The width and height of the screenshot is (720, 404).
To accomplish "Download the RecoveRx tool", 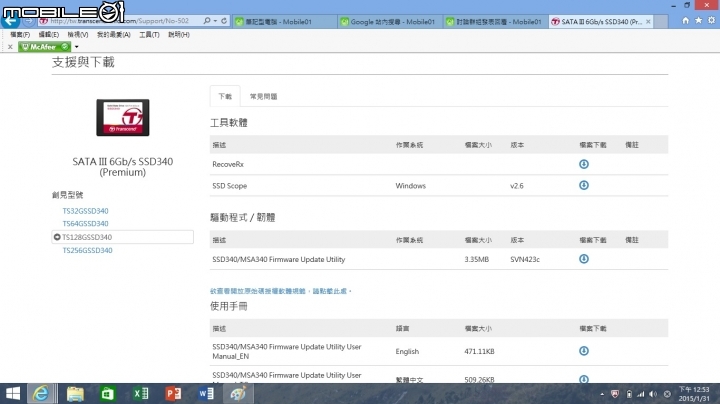I will [x=584, y=164].
